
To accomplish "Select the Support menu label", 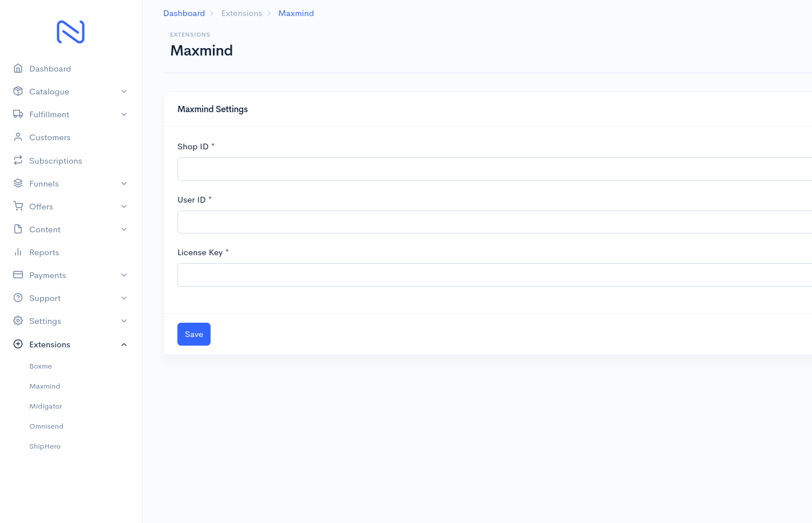I will (45, 298).
